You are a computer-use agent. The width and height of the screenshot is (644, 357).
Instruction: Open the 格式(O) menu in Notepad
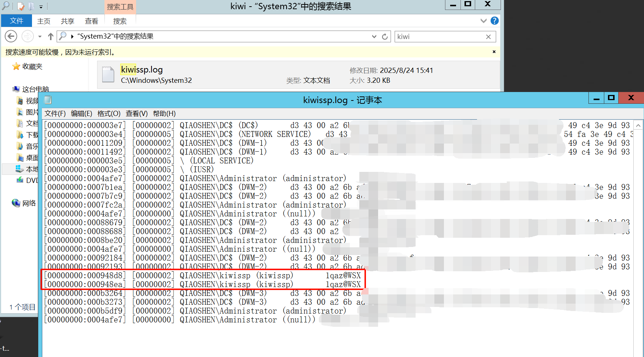pos(108,114)
